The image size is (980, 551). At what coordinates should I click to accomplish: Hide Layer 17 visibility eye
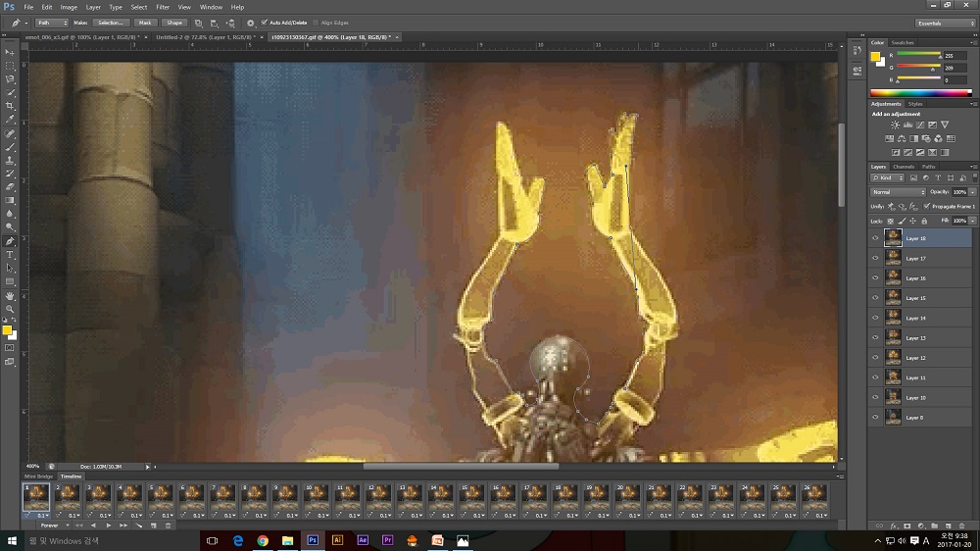tap(875, 258)
